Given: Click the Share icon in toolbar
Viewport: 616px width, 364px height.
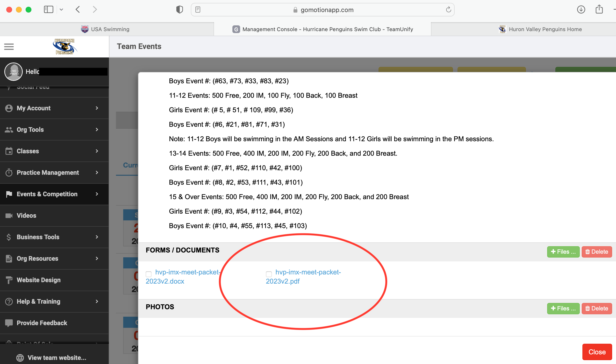Looking at the screenshot, I should click(599, 10).
